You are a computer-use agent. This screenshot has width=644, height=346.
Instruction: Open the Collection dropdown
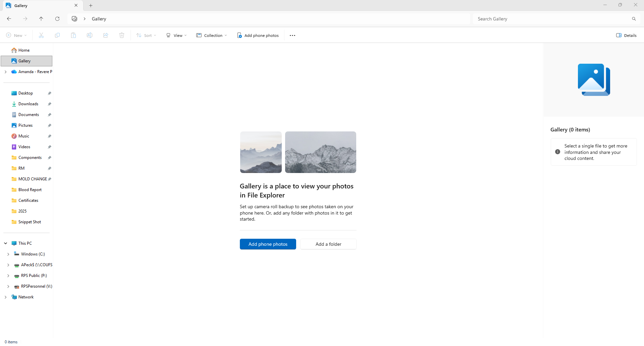click(212, 35)
